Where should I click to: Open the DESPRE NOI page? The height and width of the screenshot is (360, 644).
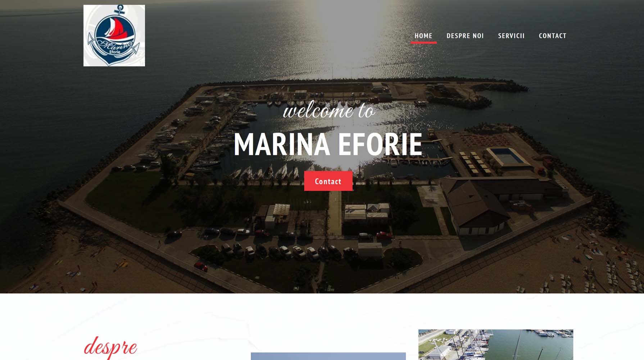click(x=465, y=36)
